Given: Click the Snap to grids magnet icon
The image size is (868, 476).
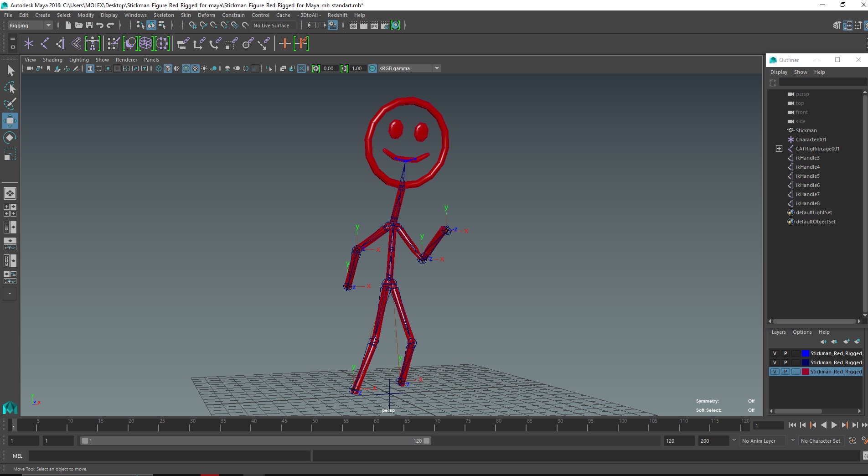Looking at the screenshot, I should point(192,26).
